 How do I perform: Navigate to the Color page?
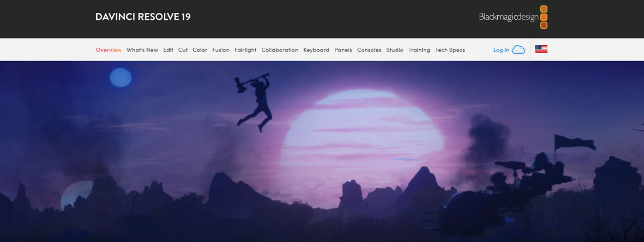click(x=200, y=50)
